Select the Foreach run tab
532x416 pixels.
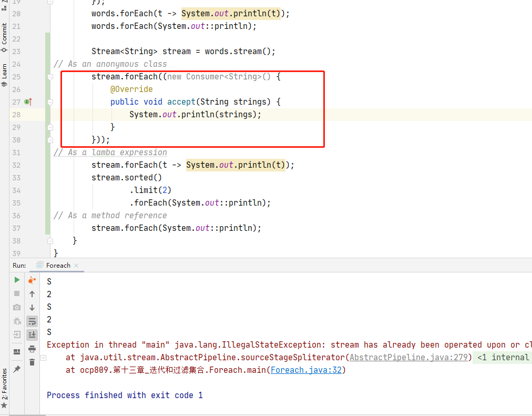[58, 266]
